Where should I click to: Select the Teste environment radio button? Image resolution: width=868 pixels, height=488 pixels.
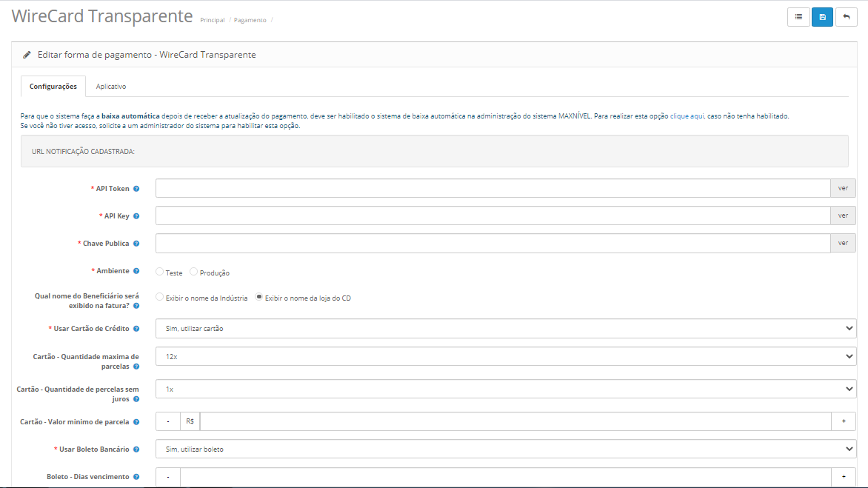point(160,272)
